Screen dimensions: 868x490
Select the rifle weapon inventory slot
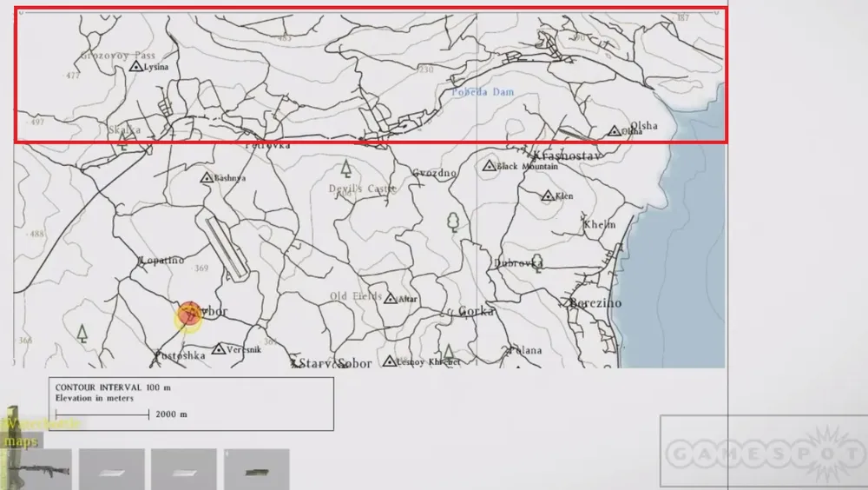tap(36, 468)
